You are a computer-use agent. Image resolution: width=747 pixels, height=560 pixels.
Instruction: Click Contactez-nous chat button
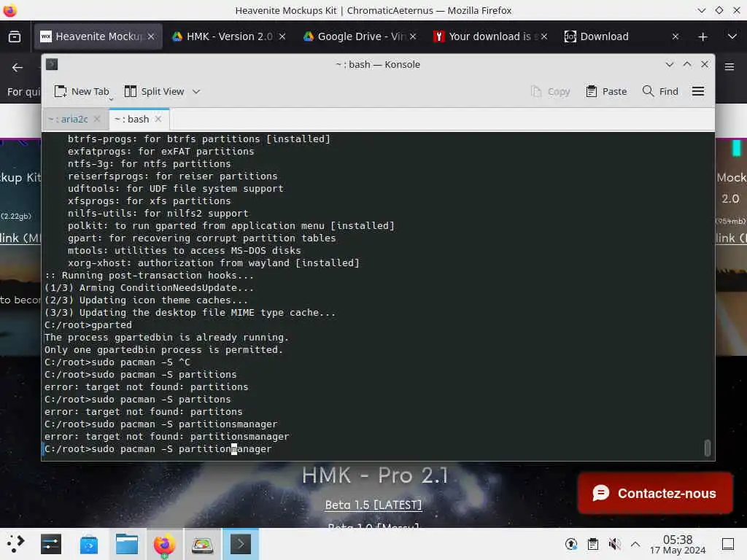tap(655, 494)
